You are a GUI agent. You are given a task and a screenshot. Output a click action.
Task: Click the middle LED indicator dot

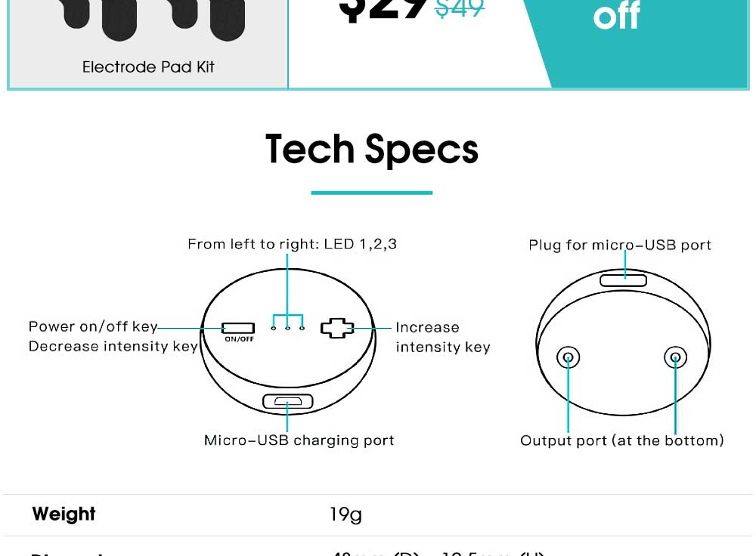click(x=288, y=328)
